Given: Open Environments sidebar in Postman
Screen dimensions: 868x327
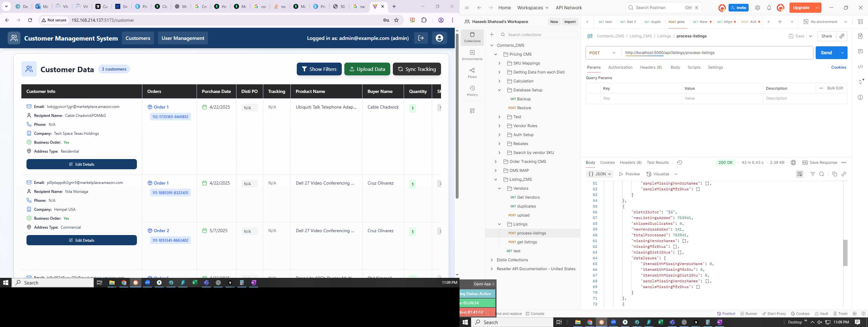Looking at the screenshot, I should coord(472,55).
